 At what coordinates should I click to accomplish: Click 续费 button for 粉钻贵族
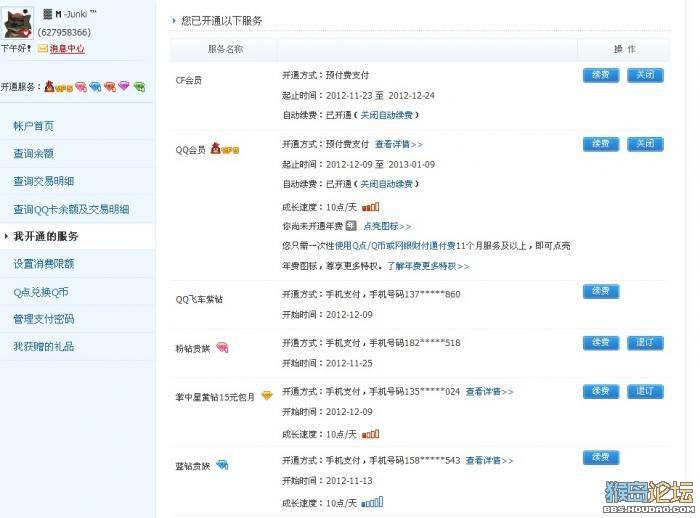click(x=601, y=343)
